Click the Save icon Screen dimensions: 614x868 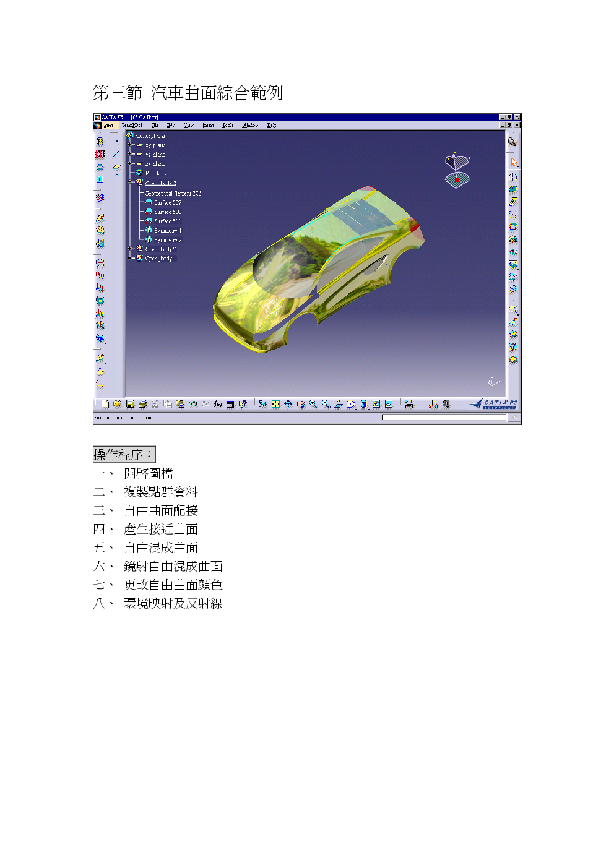[130, 404]
